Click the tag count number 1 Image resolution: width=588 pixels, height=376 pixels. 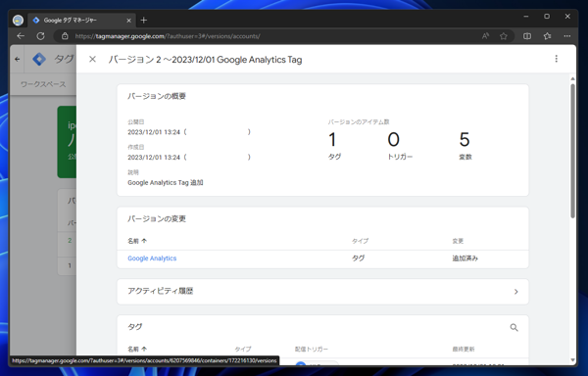coord(332,140)
